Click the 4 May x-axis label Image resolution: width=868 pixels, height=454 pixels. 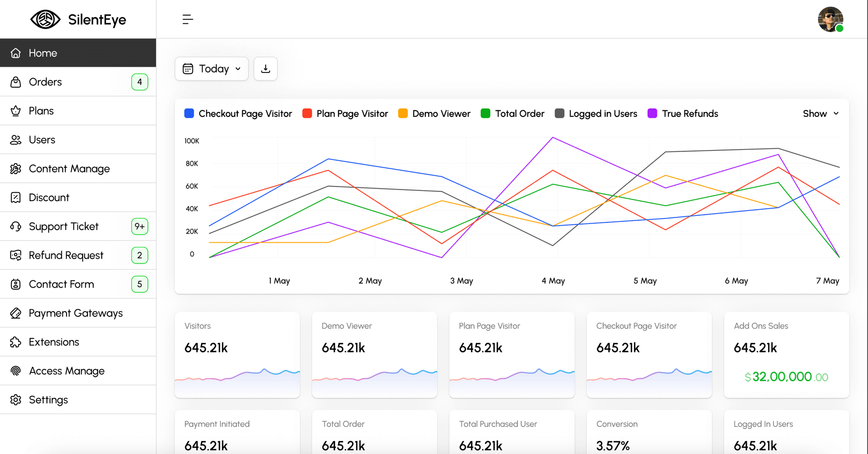coord(553,281)
